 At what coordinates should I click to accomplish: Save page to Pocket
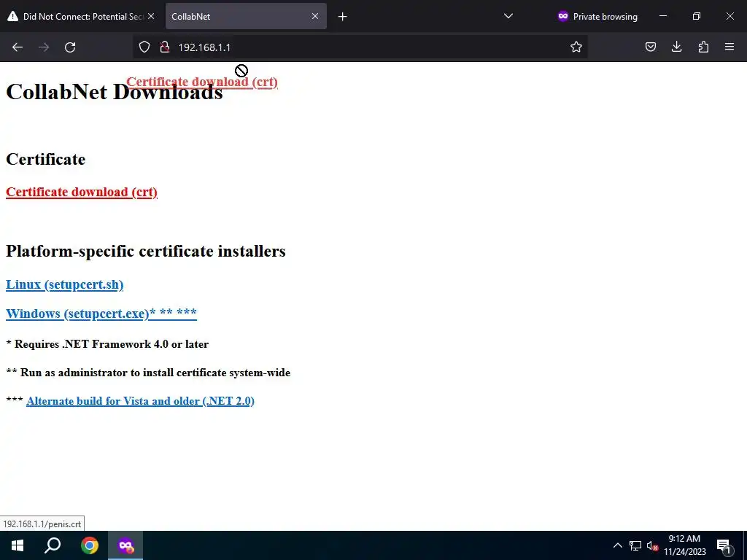point(650,47)
